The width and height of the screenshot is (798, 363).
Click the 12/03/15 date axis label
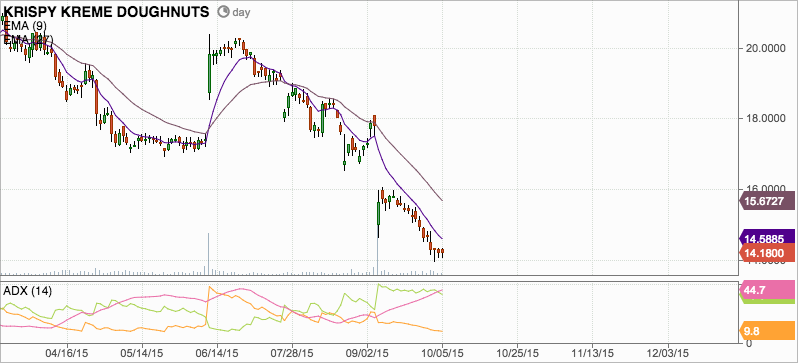point(668,352)
